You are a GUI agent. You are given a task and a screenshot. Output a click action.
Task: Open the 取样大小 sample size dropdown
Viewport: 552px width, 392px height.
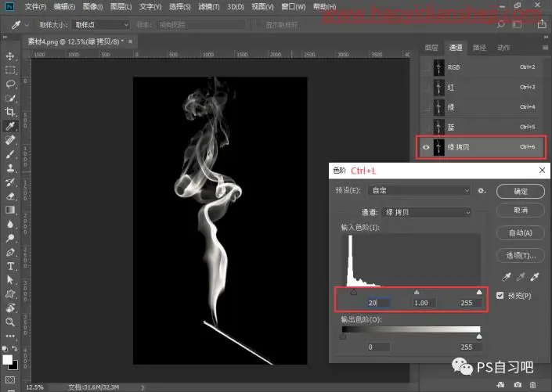click(101, 24)
